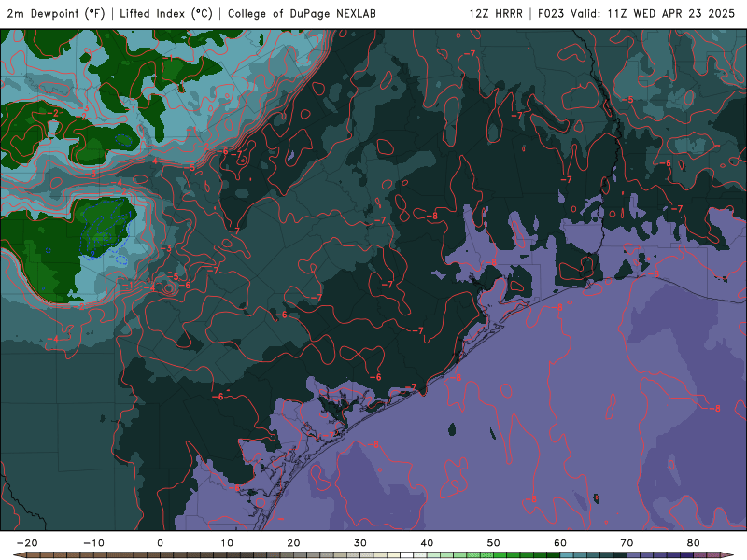Click the "0" color scale label
747x560 pixels.
tap(160, 543)
